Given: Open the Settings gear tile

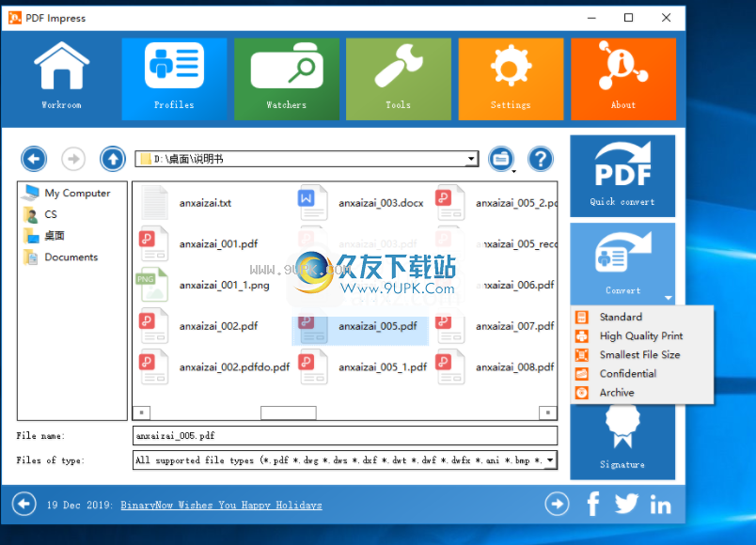Looking at the screenshot, I should tap(511, 79).
